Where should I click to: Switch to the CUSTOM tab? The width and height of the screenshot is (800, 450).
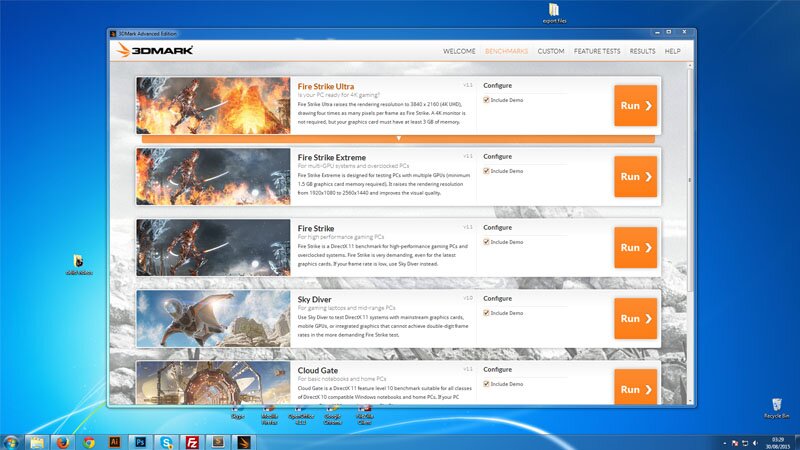(x=551, y=51)
